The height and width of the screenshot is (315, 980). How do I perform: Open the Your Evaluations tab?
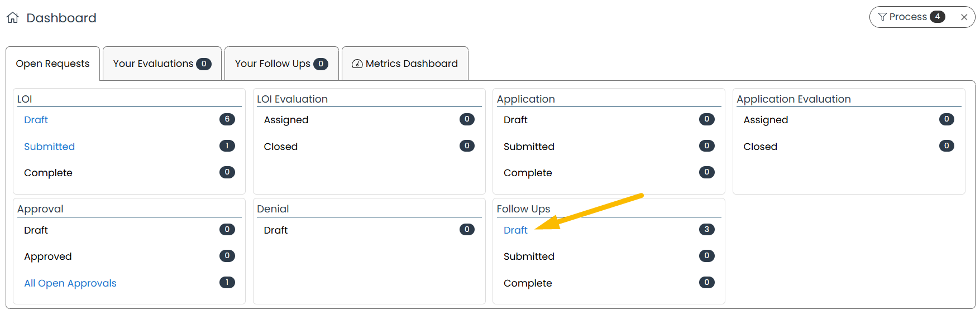click(x=162, y=64)
